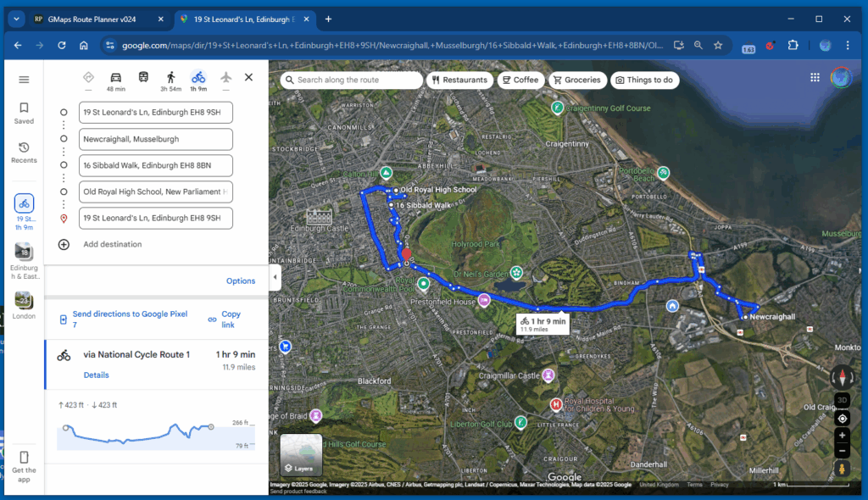Filter route by Coffee

point(520,80)
